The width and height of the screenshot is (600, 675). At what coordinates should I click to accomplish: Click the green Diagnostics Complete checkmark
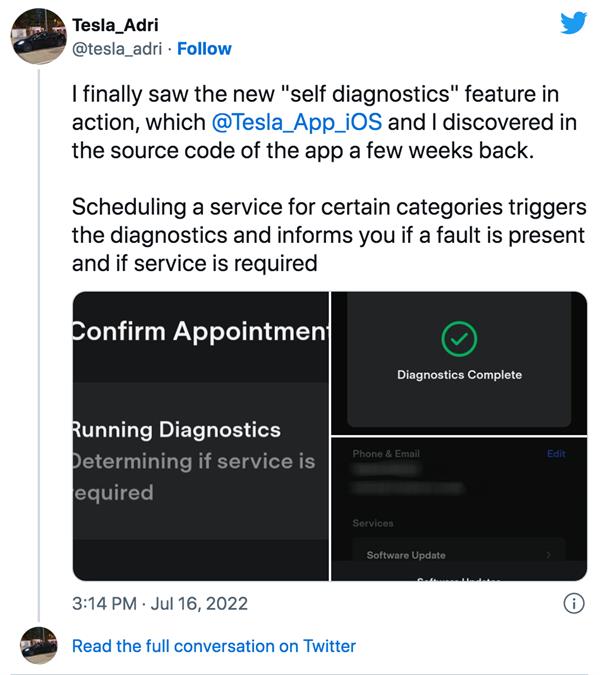tap(459, 340)
